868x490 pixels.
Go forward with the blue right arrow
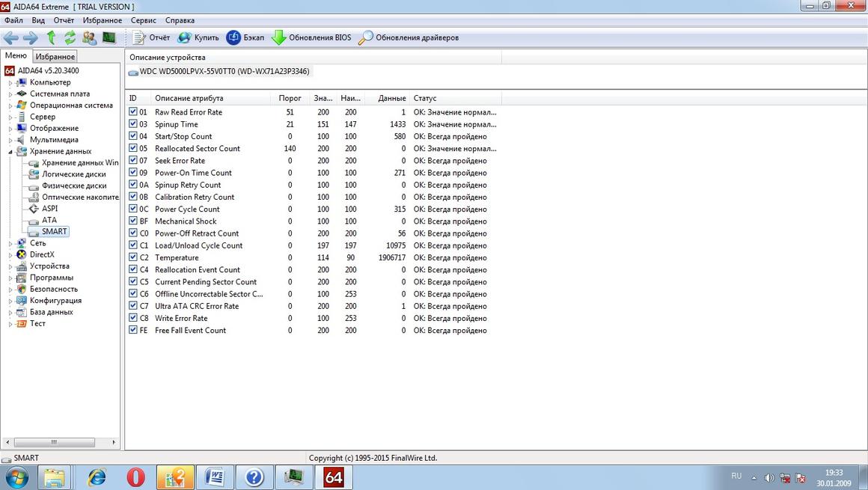31,37
